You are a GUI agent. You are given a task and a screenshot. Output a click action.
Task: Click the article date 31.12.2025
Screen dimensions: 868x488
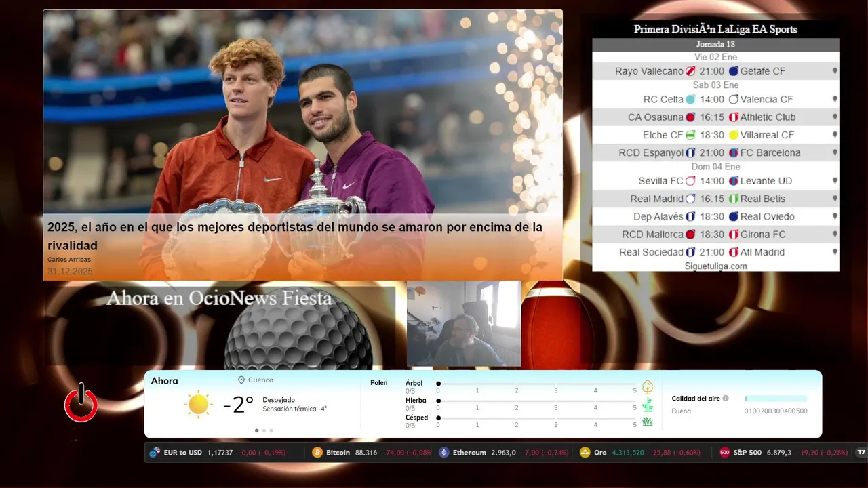coord(70,271)
